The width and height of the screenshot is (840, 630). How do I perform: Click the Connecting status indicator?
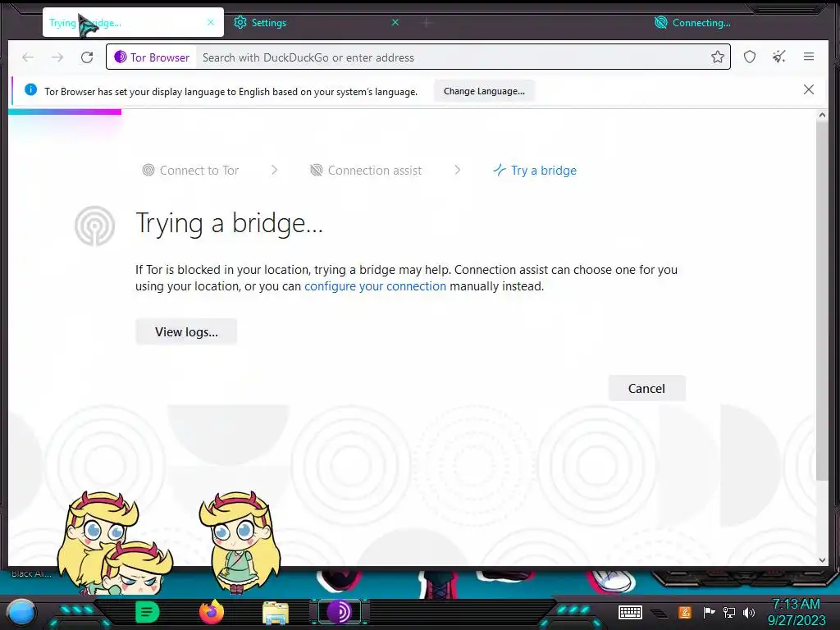pyautogui.click(x=692, y=22)
